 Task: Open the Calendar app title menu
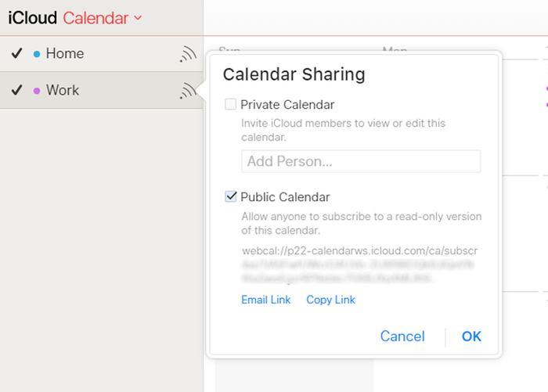96,18
